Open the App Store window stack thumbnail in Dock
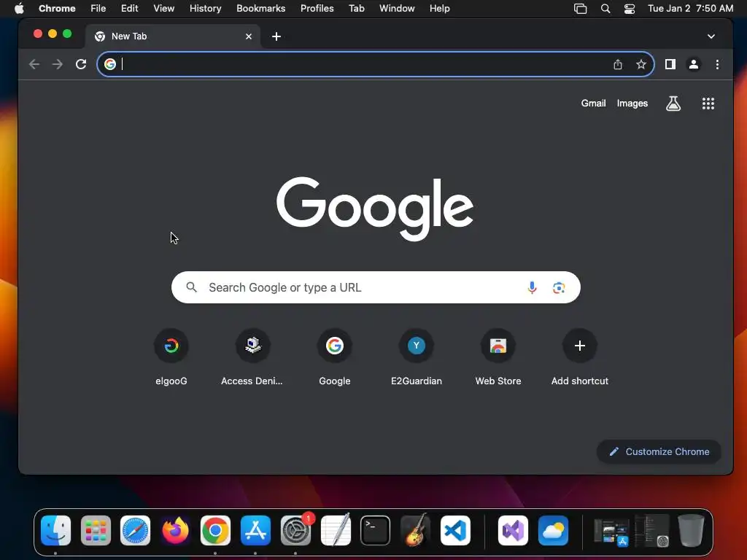 [x=611, y=532]
